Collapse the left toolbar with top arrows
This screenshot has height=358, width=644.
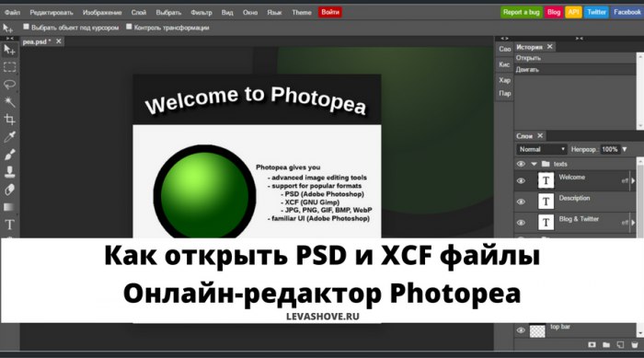(x=9, y=39)
